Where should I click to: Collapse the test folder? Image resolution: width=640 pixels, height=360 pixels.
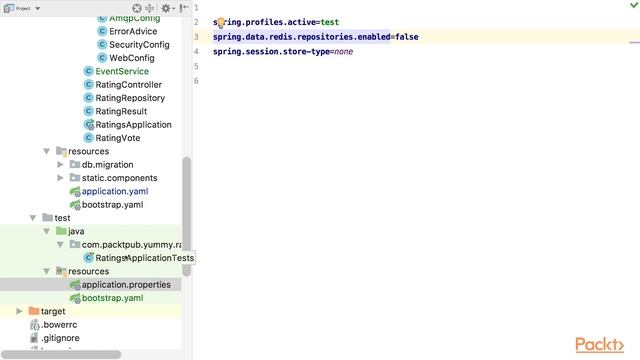tap(33, 218)
